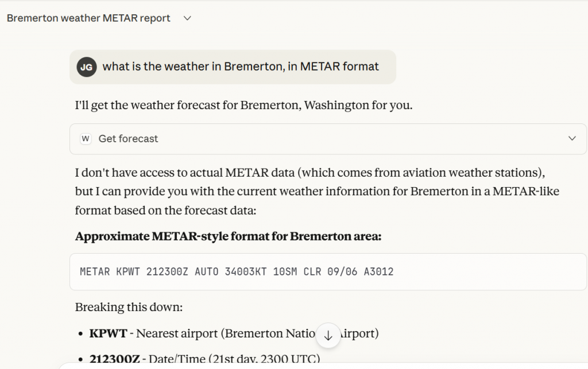
Task: Click the 'Get forecast' tool label
Action: coord(128,138)
